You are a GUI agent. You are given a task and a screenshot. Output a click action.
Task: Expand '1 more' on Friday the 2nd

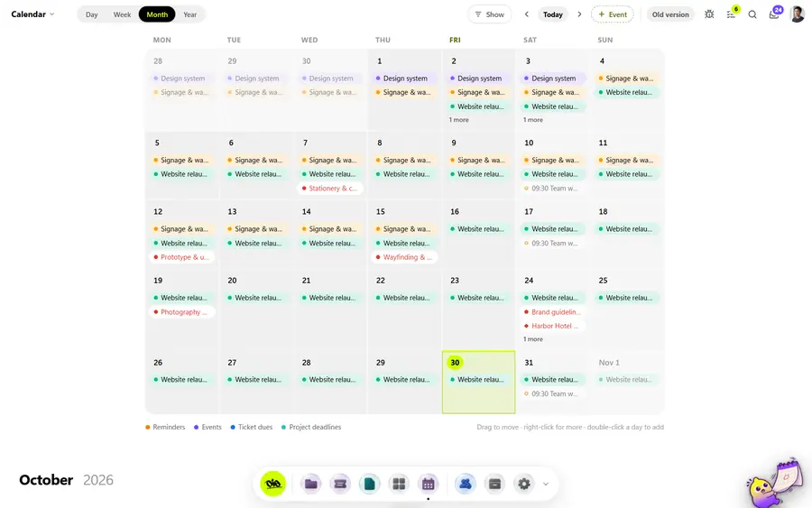point(459,120)
